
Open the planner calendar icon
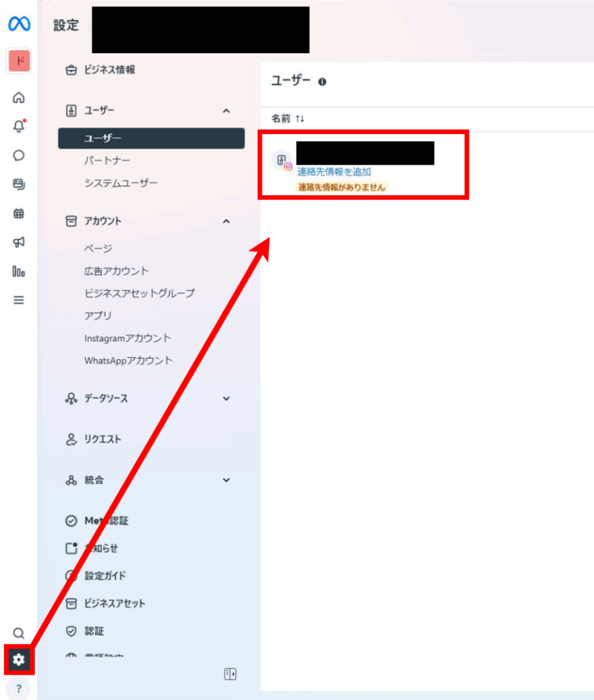18,213
